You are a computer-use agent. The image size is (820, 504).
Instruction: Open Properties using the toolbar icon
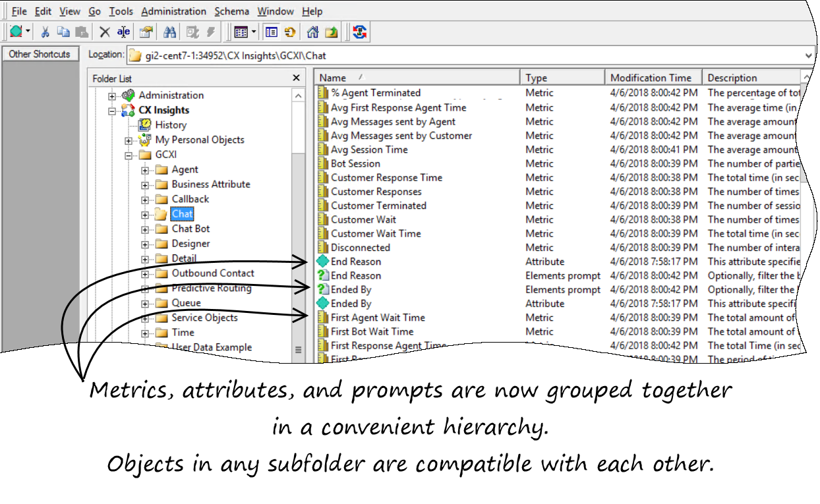(x=146, y=32)
